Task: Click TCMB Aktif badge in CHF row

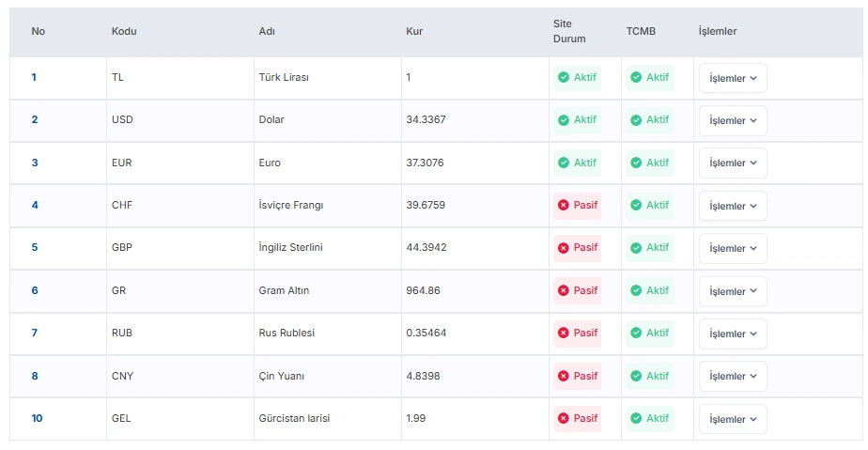Action: click(650, 206)
